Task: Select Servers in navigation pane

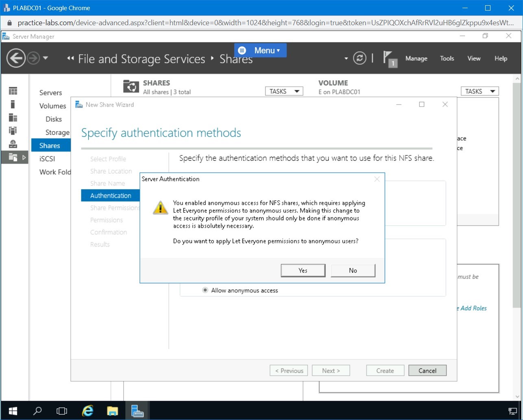Action: tap(50, 93)
